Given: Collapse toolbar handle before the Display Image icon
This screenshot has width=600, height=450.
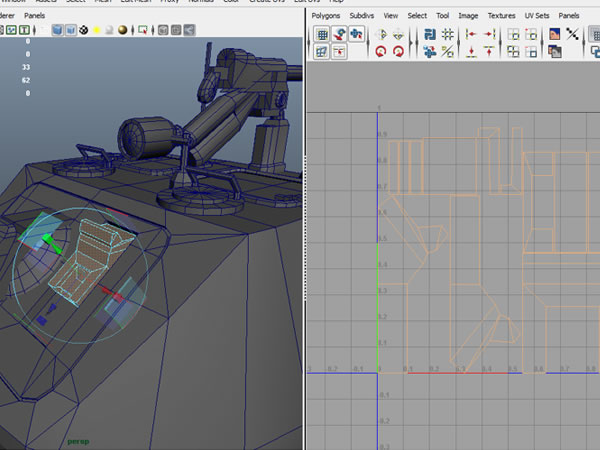Looking at the screenshot, I should click(x=543, y=42).
